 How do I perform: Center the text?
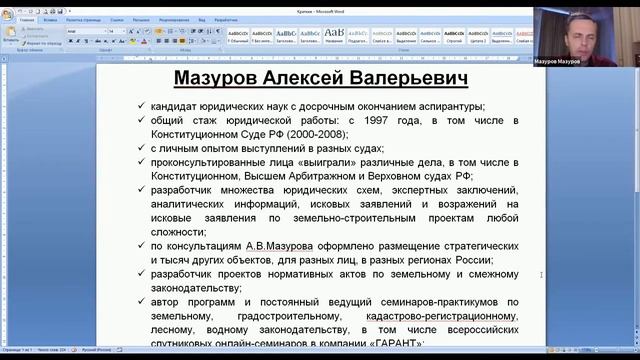click(x=167, y=41)
